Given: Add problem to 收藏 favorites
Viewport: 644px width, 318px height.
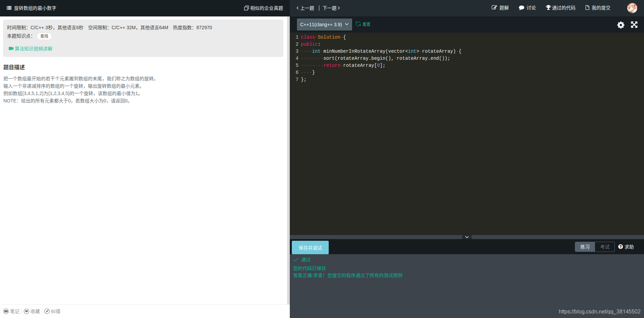Looking at the screenshot, I should click(x=32, y=311).
